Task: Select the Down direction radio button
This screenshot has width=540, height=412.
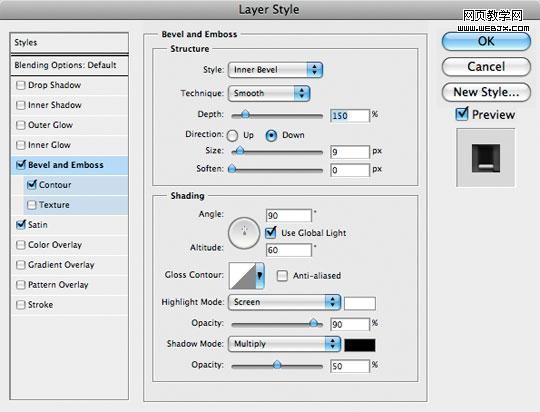Action: click(x=271, y=135)
